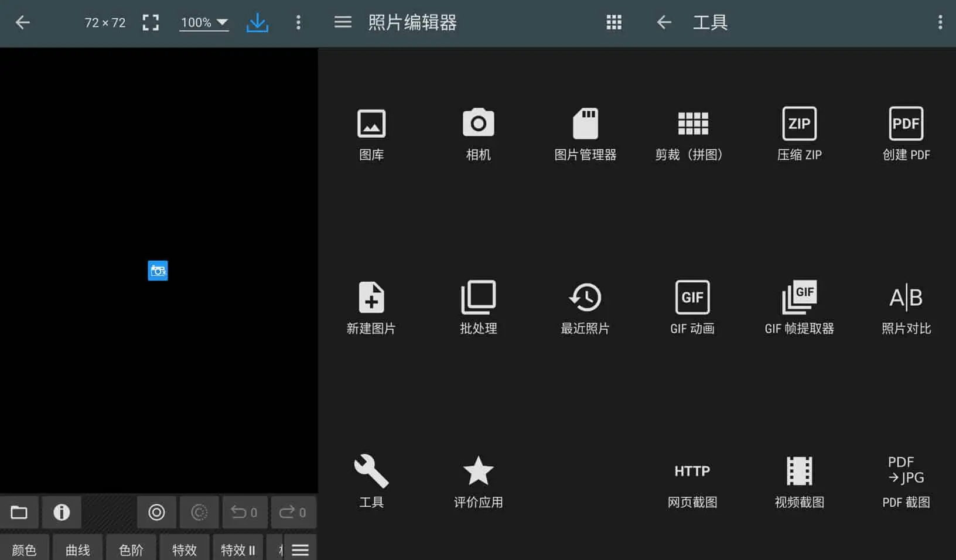Tap 评价应用 to rate the app
Viewport: 956px width, 560px height.
[478, 480]
